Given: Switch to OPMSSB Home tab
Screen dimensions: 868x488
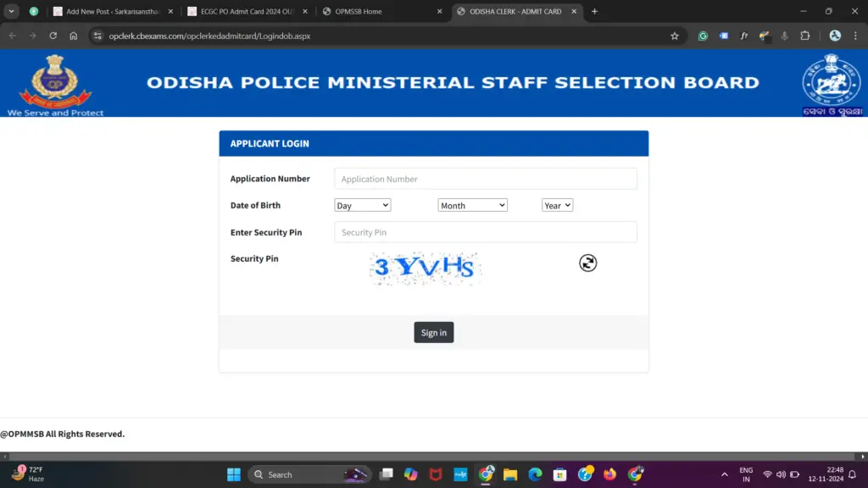Looking at the screenshot, I should (x=382, y=11).
